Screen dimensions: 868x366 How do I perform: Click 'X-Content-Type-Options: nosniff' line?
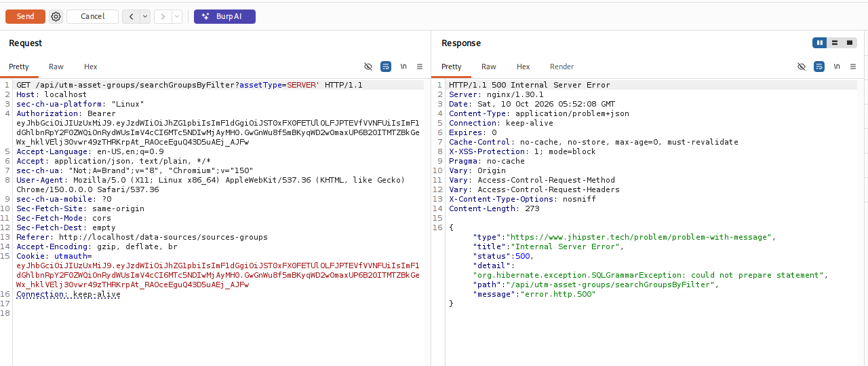[x=522, y=199]
